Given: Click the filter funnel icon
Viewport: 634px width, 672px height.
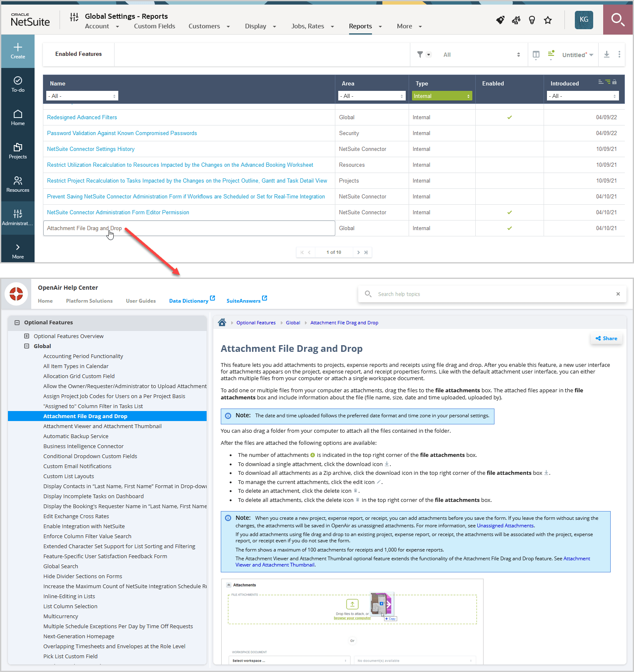Looking at the screenshot, I should click(420, 55).
